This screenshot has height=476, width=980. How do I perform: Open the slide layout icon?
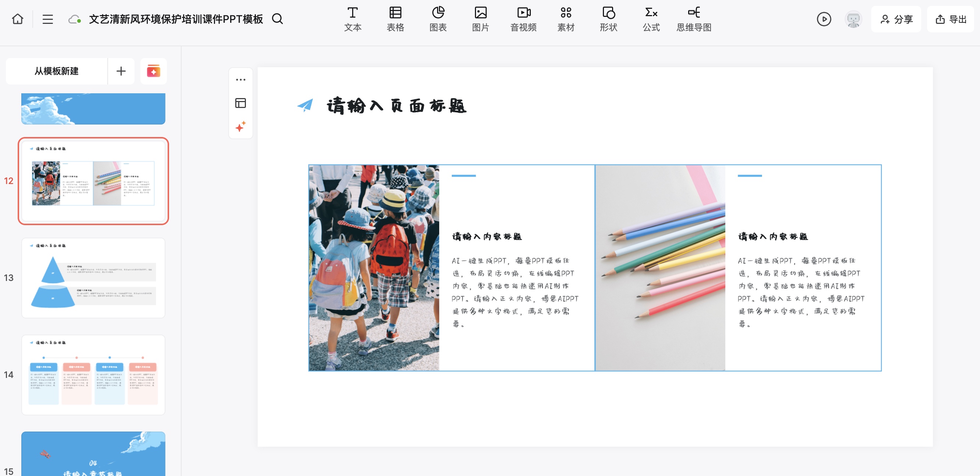[x=240, y=103]
